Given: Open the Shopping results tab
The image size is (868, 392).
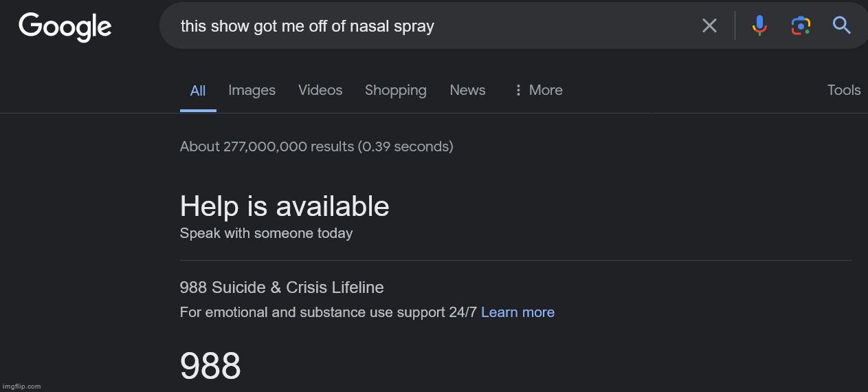Looking at the screenshot, I should (395, 90).
